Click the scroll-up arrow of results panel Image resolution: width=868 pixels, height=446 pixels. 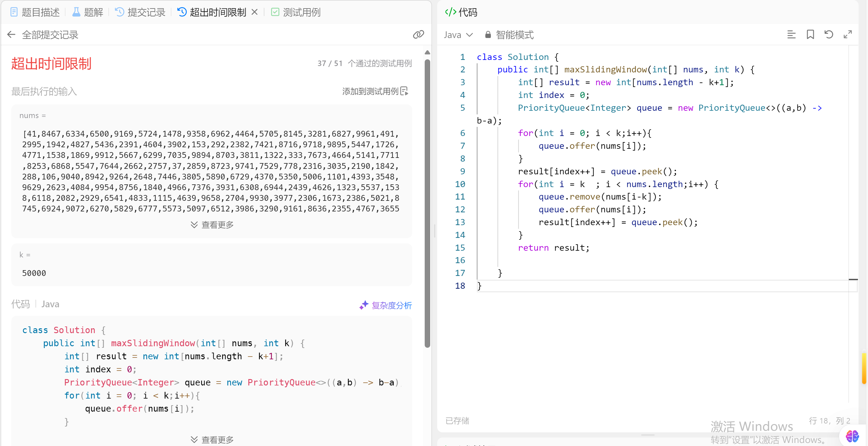(427, 53)
